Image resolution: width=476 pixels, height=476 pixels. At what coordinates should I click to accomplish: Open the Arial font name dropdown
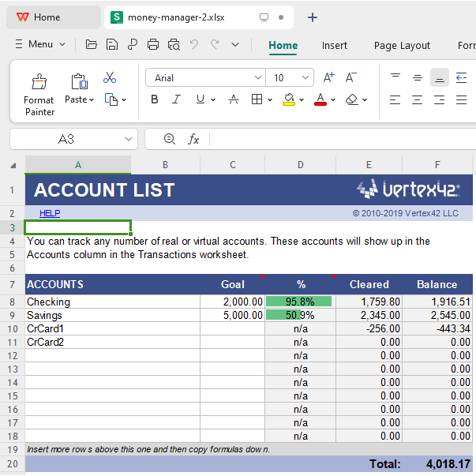258,77
